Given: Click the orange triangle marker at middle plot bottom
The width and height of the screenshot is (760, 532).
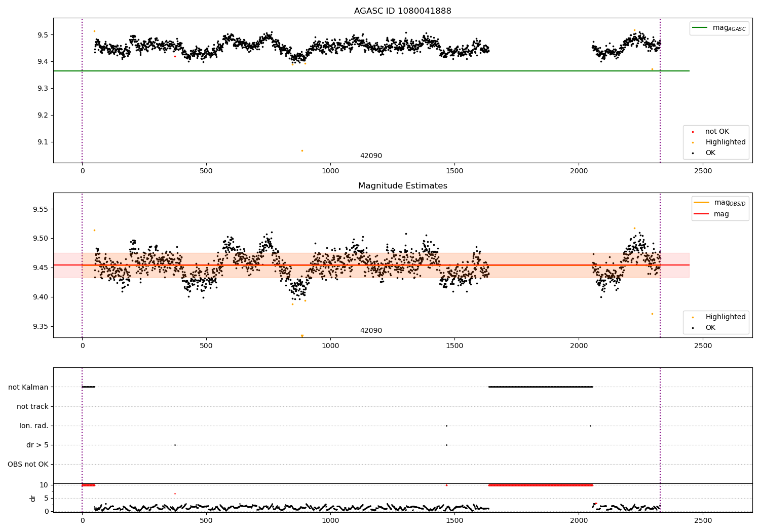Looking at the screenshot, I should coord(302,336).
